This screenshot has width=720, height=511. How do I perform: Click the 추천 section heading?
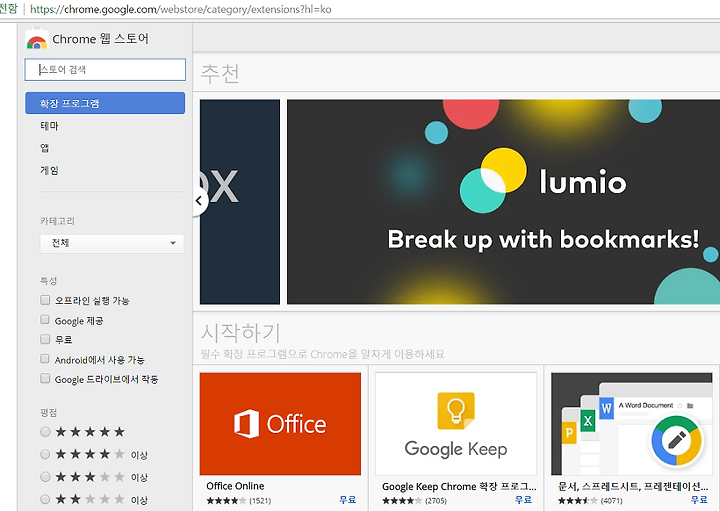[x=220, y=73]
